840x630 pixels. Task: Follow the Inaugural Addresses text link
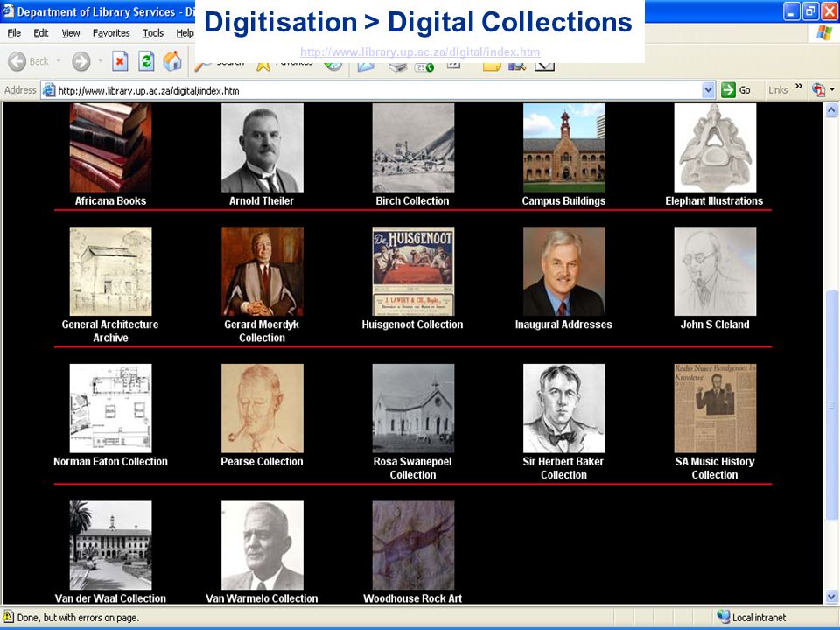[x=563, y=325]
